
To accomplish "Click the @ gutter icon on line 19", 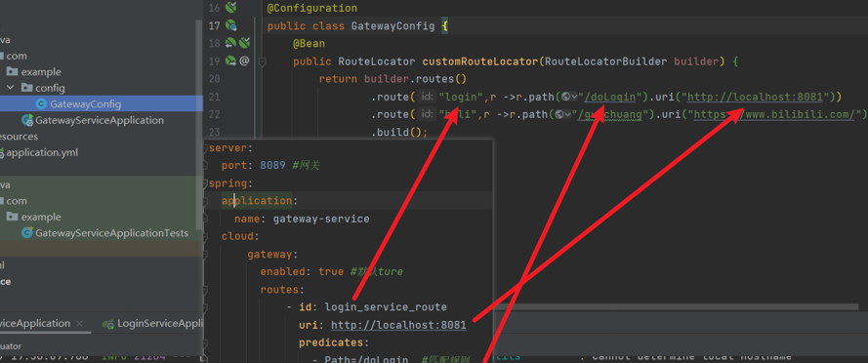I will pos(245,60).
